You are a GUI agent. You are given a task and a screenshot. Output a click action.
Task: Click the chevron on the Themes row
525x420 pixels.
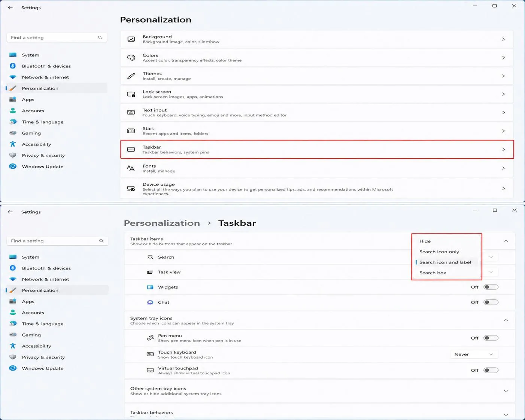[x=504, y=76]
